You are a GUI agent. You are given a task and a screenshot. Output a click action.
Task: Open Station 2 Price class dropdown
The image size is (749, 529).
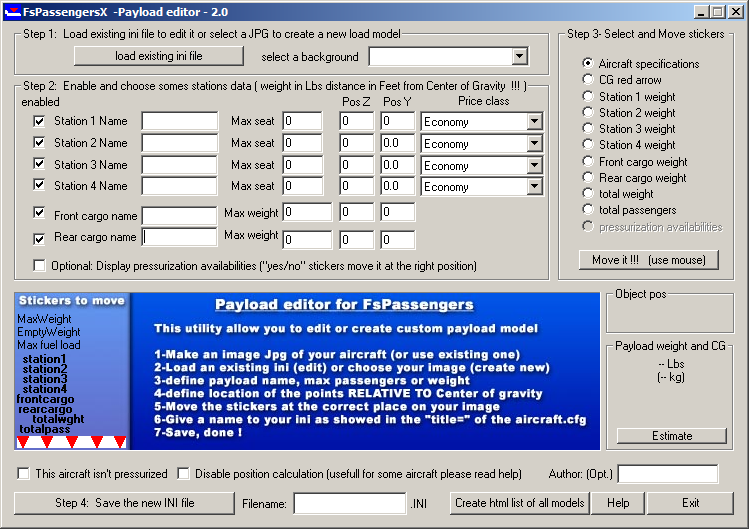pos(535,143)
